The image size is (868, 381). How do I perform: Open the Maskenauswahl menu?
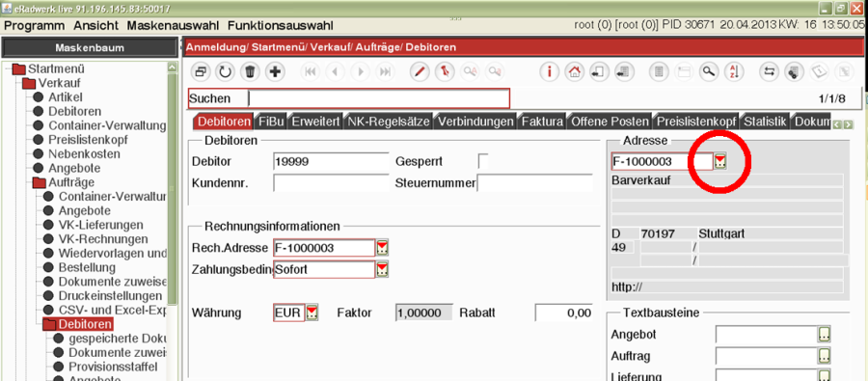pyautogui.click(x=173, y=25)
